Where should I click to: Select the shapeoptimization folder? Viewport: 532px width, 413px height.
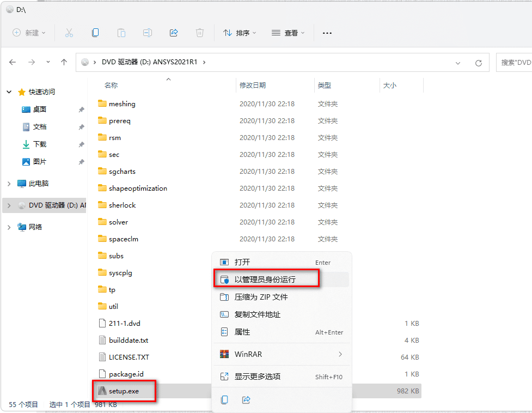click(x=138, y=189)
